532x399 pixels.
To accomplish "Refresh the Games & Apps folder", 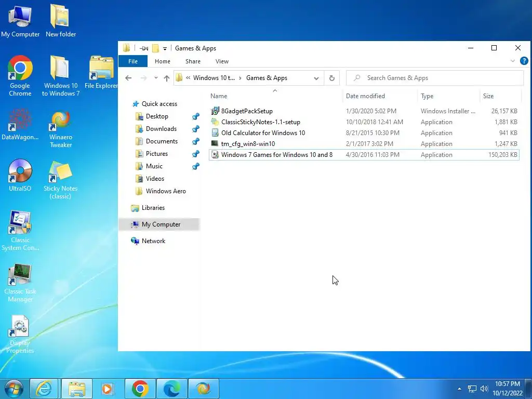I will coord(332,78).
